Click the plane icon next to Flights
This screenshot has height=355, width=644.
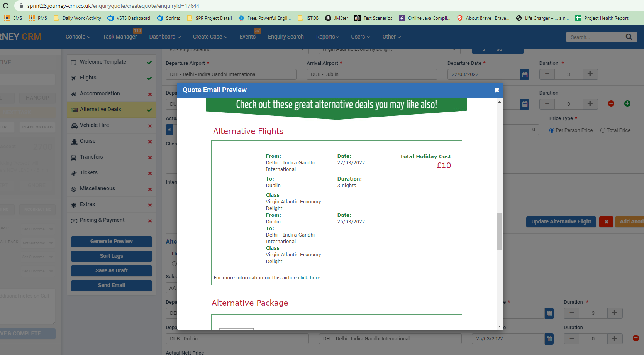click(x=74, y=78)
